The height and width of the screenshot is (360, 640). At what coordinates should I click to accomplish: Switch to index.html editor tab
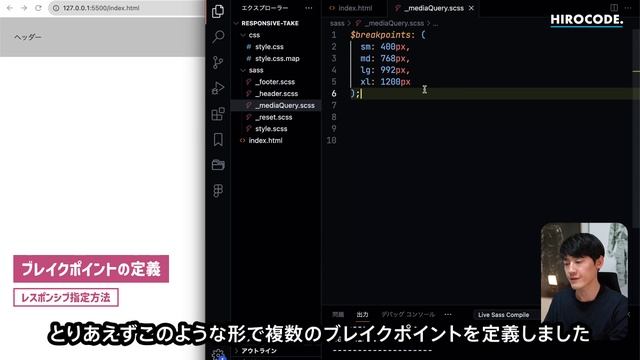click(355, 8)
